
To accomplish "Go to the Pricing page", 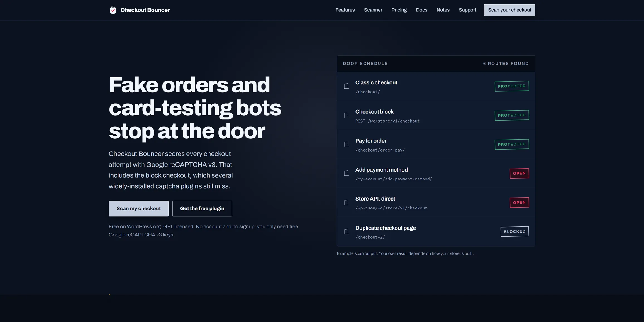I will point(399,10).
